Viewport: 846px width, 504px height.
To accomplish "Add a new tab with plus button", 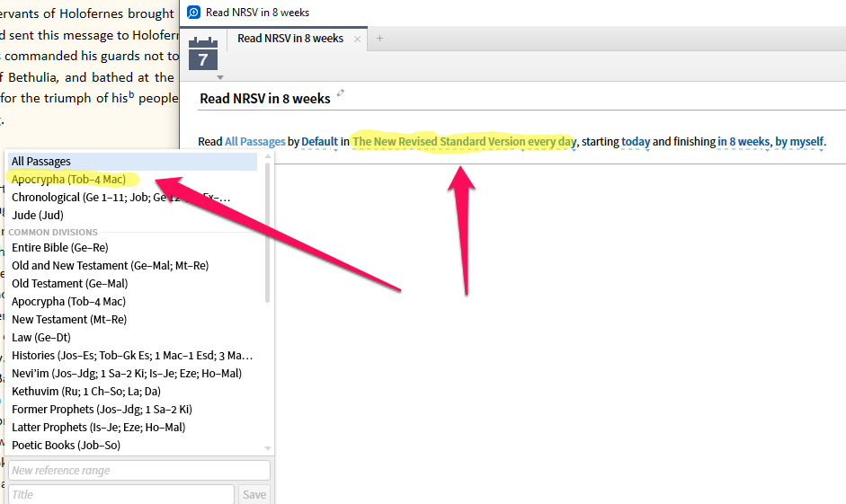I will pos(379,39).
